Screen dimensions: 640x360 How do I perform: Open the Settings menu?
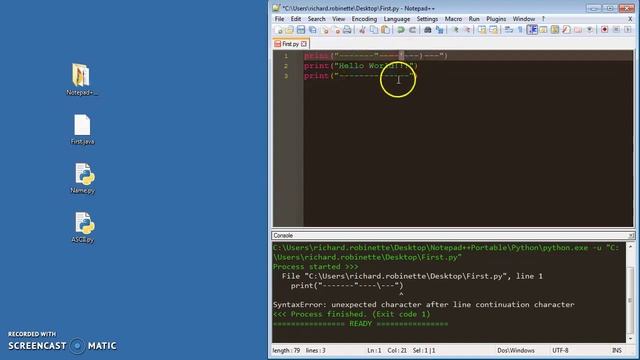(427, 19)
